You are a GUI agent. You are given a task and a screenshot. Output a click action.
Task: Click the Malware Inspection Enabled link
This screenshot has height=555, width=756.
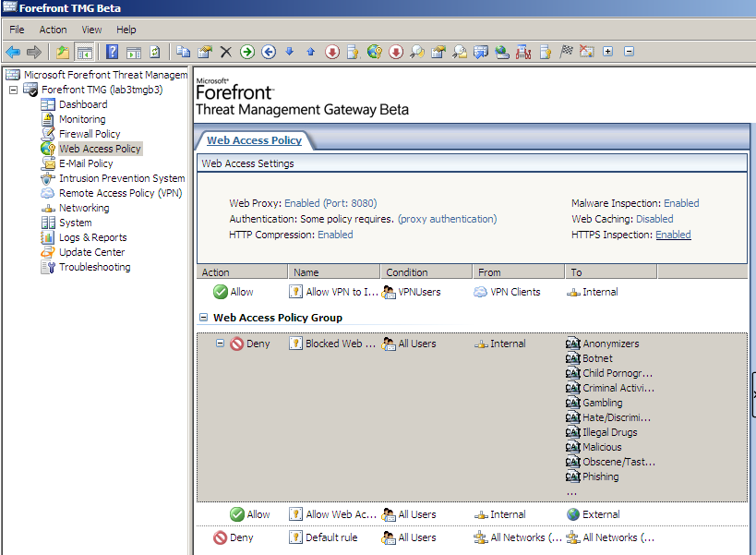[x=681, y=203]
